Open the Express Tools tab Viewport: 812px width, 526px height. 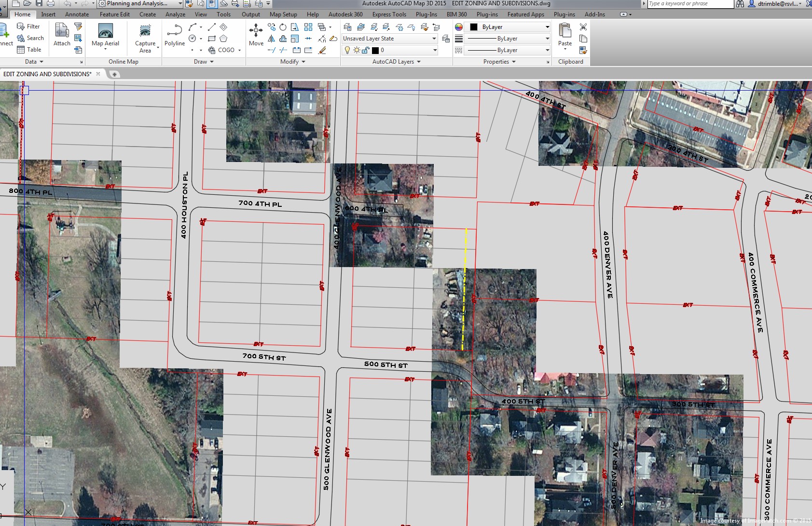point(389,14)
